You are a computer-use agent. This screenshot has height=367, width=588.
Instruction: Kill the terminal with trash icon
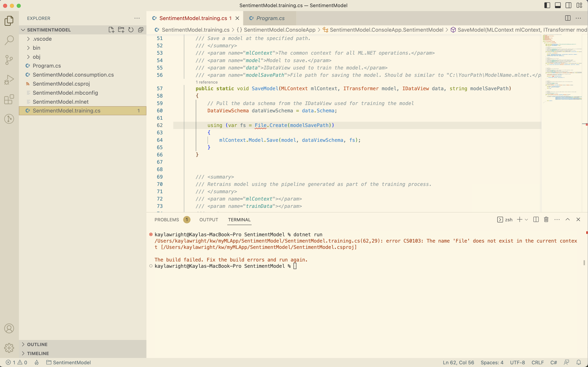pyautogui.click(x=546, y=219)
